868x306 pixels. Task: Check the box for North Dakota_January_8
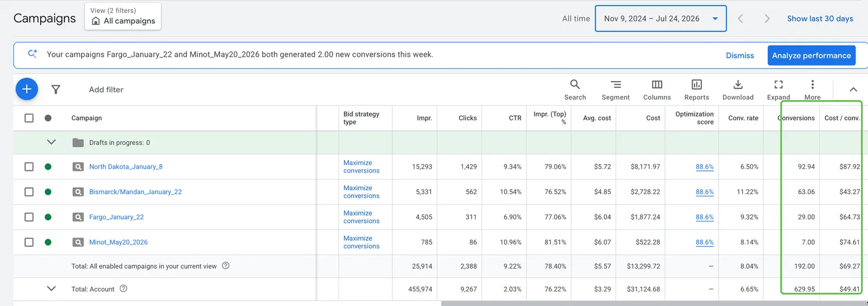[x=29, y=167]
